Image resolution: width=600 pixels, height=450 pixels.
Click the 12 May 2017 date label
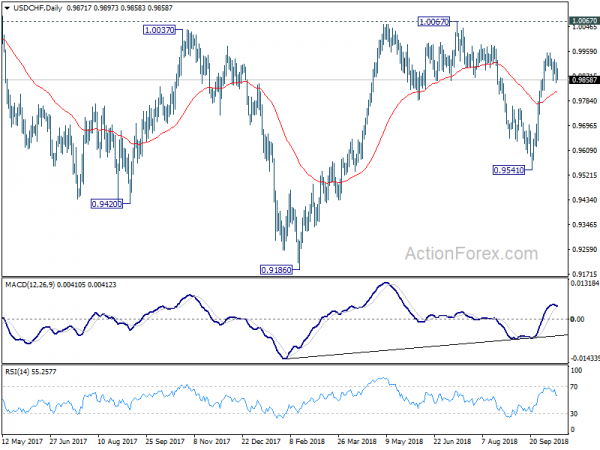pos(22,441)
